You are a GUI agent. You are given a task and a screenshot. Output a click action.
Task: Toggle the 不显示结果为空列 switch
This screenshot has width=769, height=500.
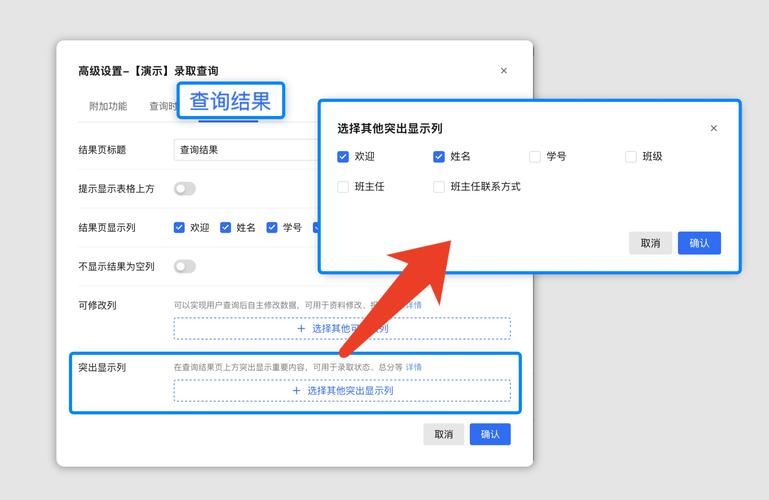click(185, 266)
